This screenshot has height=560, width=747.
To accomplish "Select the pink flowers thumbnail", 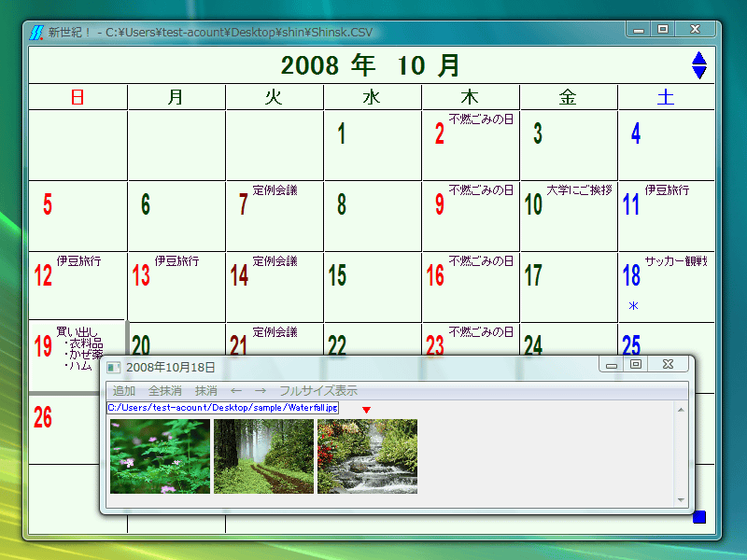I will pyautogui.click(x=160, y=456).
